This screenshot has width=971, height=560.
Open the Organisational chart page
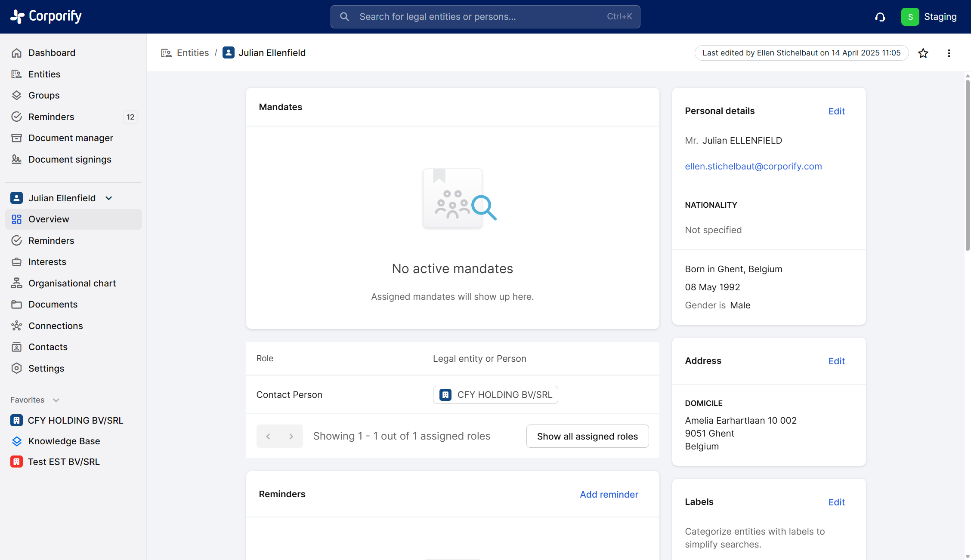click(x=72, y=283)
